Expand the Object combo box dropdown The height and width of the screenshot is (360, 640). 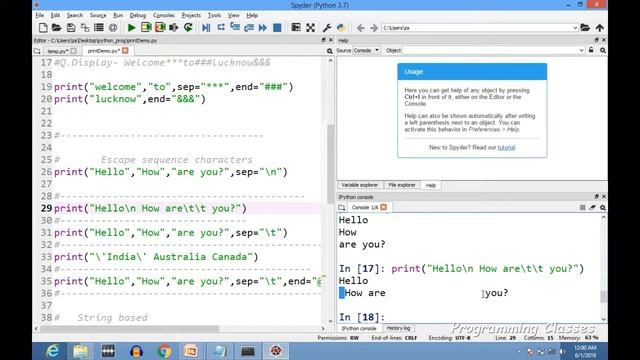pos(581,50)
